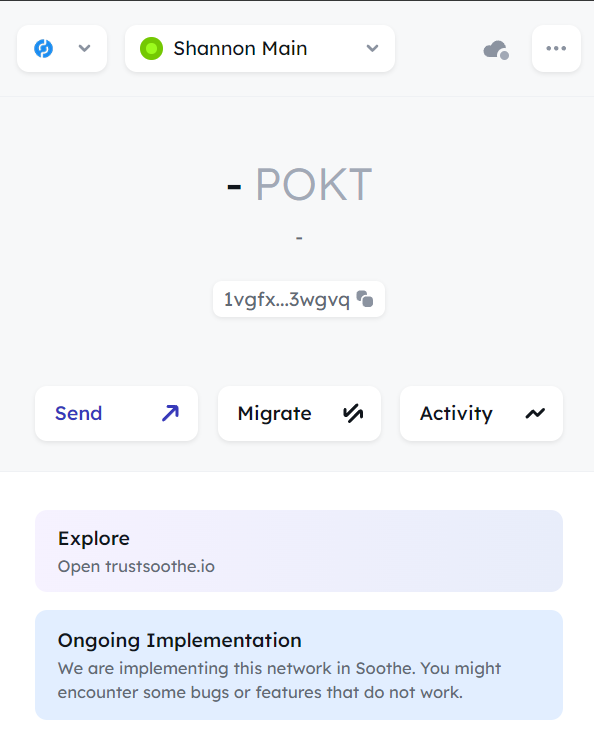The image size is (594, 747).
Task: Click the Activity trend line icon
Action: pos(535,413)
